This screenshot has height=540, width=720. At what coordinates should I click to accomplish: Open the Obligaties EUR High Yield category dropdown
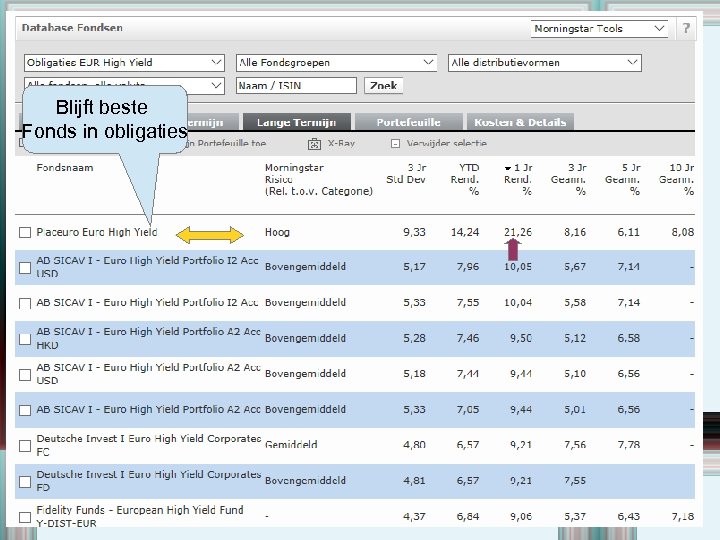[124, 63]
